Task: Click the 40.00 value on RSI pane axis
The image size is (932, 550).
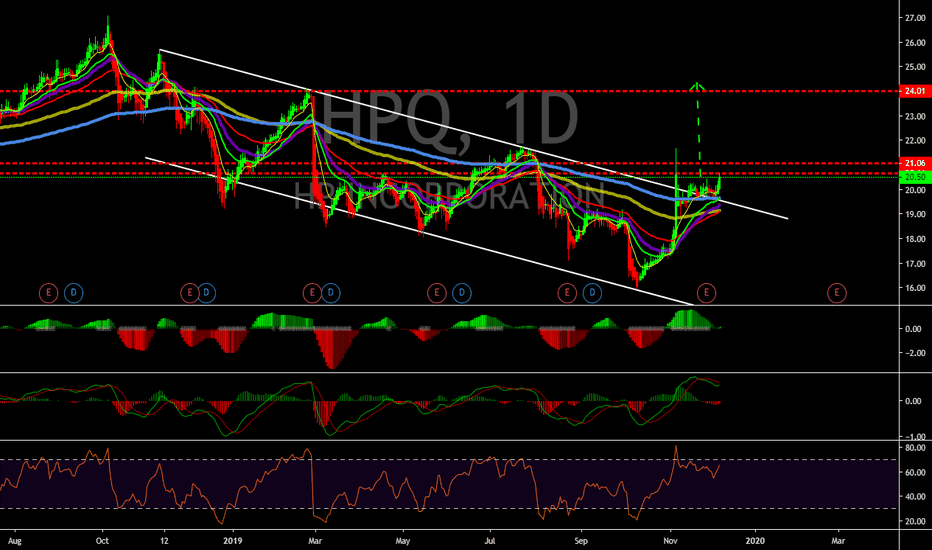Action: click(915, 496)
